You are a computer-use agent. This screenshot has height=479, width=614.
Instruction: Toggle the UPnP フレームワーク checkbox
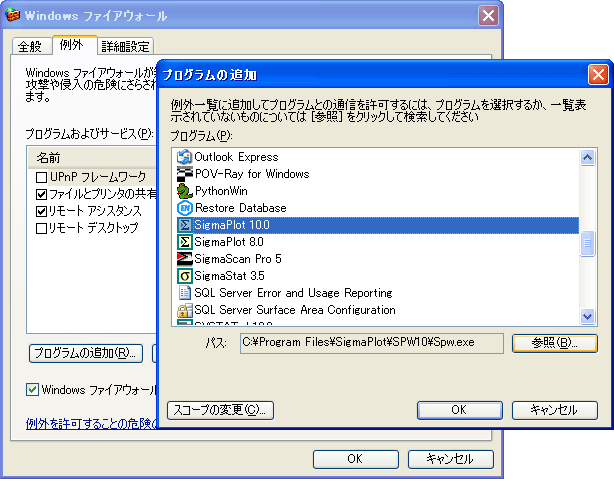[x=42, y=177]
